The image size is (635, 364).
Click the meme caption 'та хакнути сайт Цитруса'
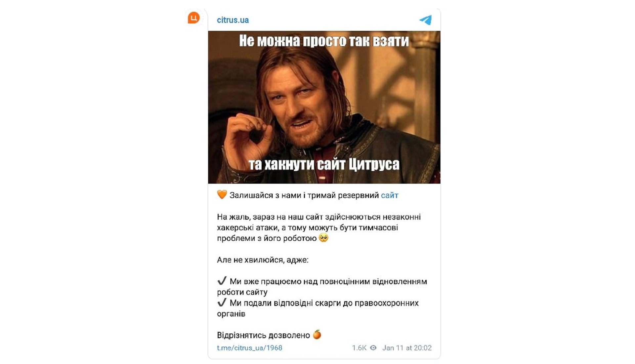(x=324, y=164)
